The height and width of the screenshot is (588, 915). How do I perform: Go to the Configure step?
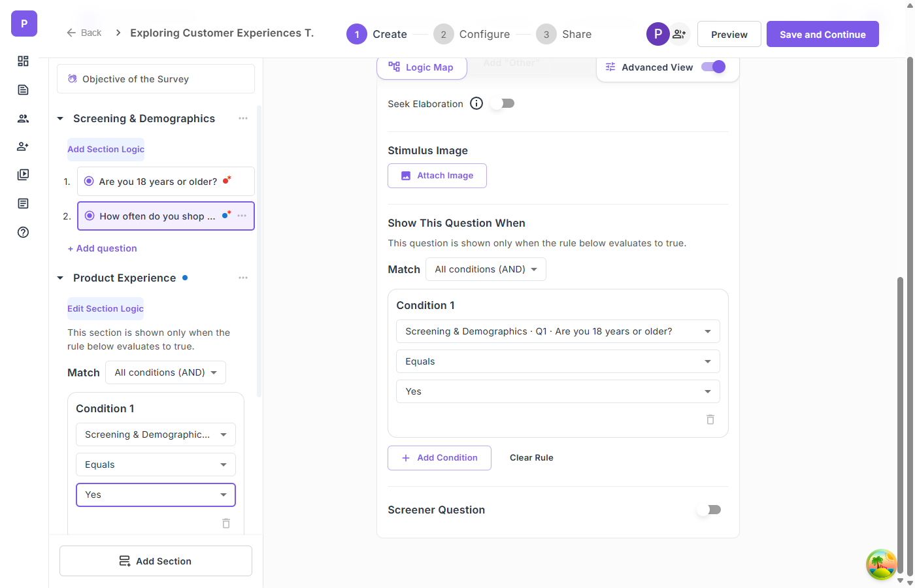pyautogui.click(x=472, y=34)
